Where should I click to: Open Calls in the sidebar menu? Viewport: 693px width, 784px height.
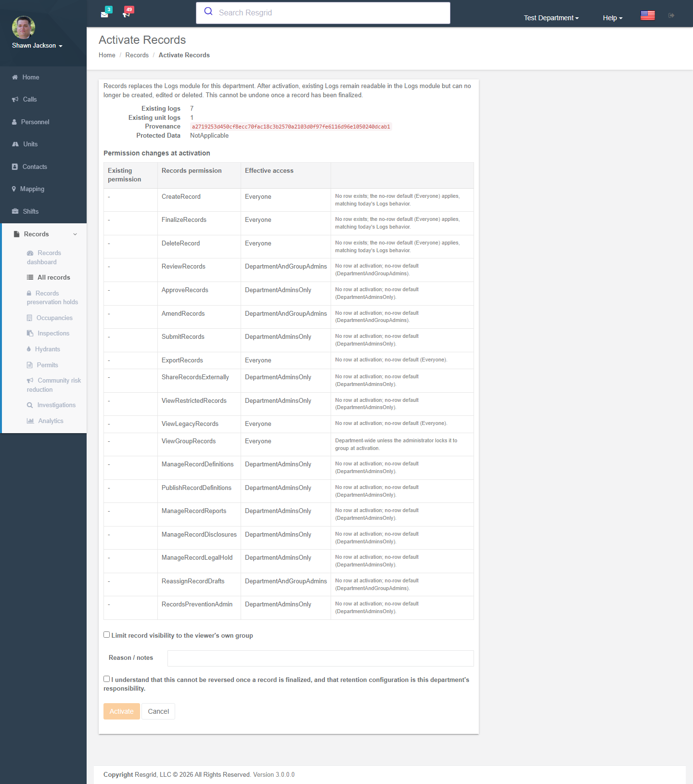[x=43, y=100]
